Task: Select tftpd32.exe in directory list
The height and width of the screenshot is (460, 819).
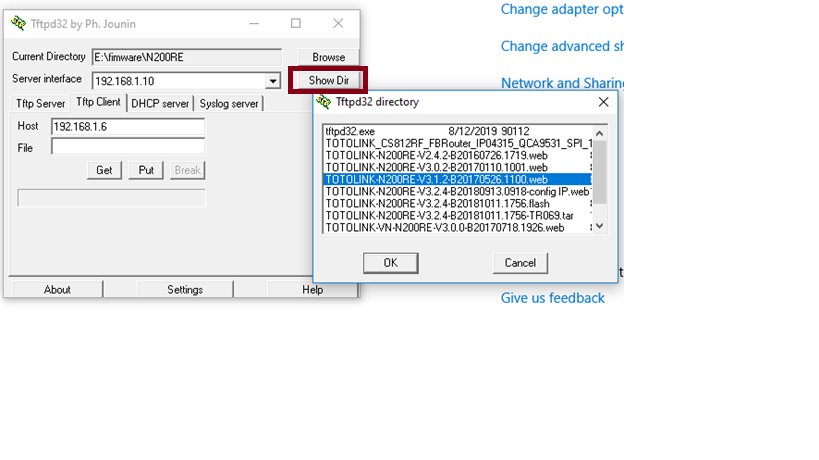Action: point(457,132)
